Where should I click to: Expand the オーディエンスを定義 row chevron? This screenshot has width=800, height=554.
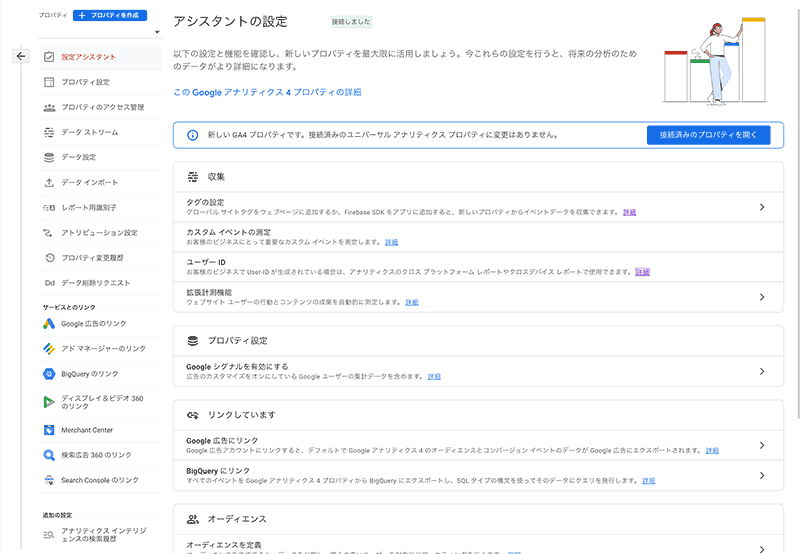tap(762, 549)
